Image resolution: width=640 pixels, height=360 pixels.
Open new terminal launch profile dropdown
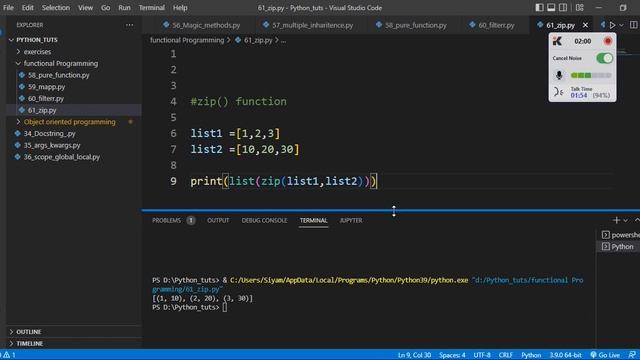coord(626,220)
